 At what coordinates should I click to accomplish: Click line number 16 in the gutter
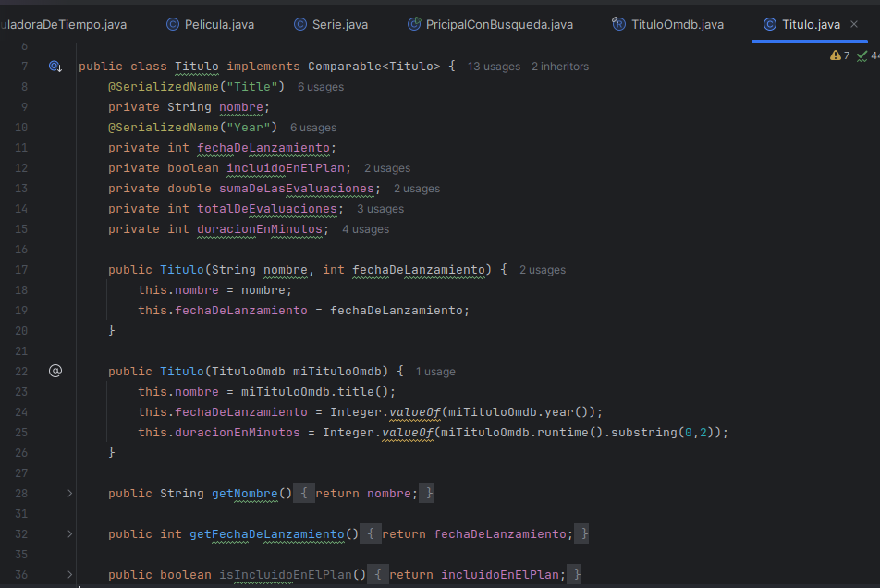tap(21, 249)
